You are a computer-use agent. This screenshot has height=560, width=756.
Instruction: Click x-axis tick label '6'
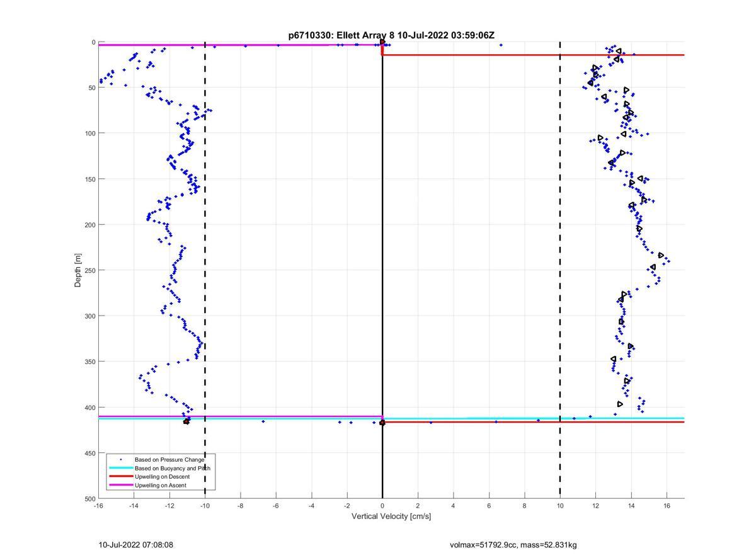coord(489,505)
